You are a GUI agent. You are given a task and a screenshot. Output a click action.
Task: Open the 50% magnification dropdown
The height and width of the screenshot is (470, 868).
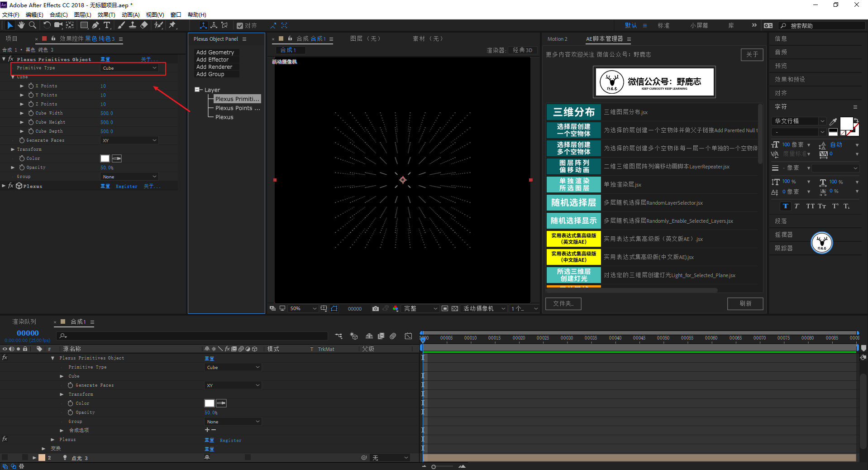(303, 308)
